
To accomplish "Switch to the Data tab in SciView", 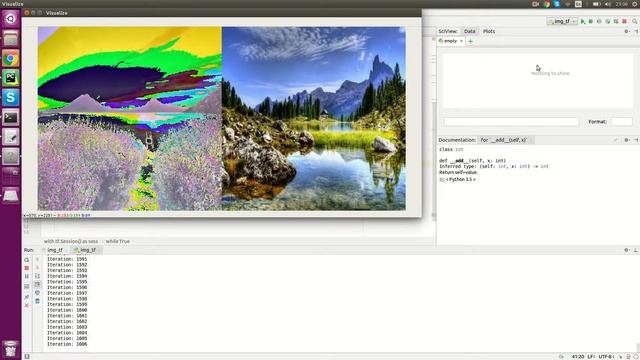I will pyautogui.click(x=469, y=31).
